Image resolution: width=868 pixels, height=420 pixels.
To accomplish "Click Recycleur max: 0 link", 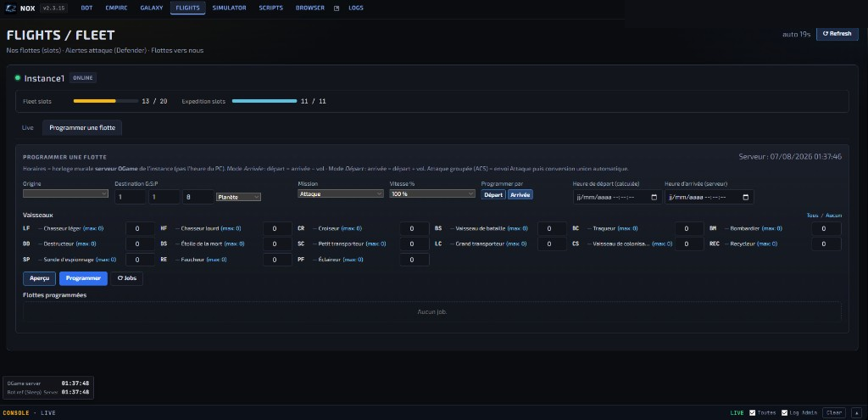I will pos(766,244).
